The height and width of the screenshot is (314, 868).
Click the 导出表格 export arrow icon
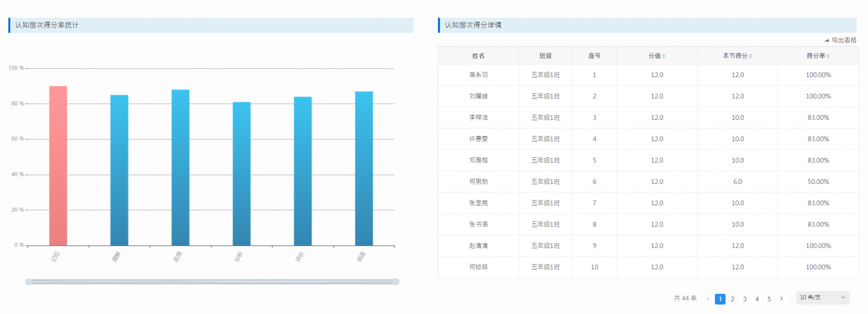coord(827,41)
